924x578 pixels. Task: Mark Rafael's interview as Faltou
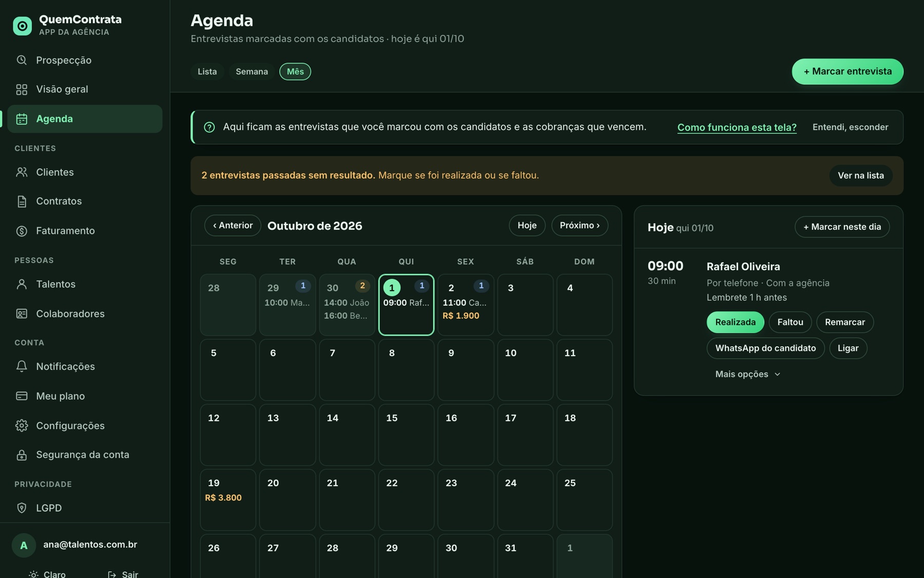pos(790,322)
